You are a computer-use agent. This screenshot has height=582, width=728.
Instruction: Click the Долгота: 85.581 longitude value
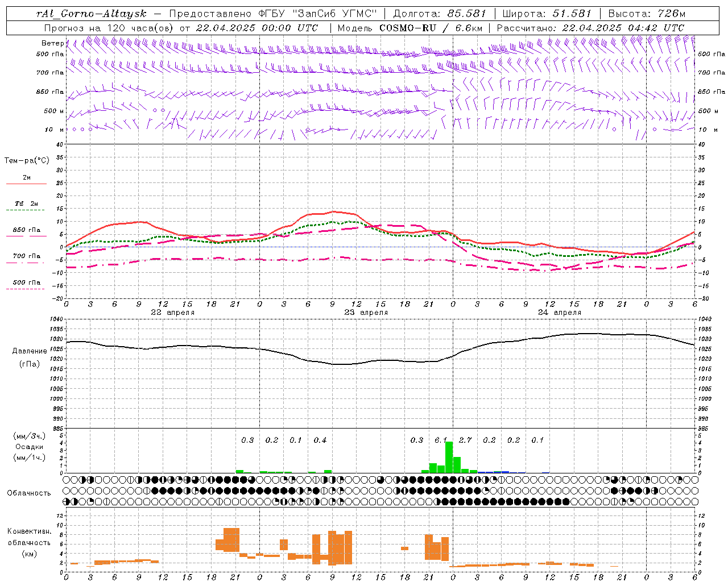(440, 14)
